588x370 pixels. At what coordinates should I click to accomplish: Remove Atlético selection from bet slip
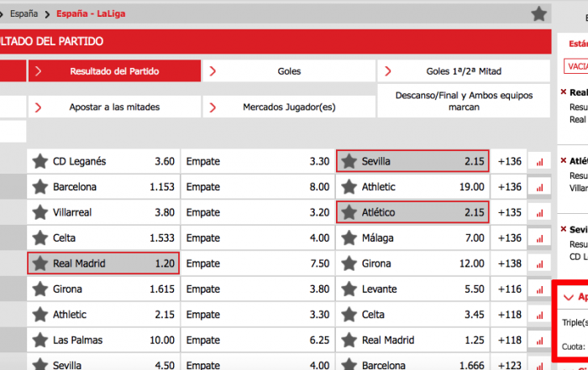(564, 160)
